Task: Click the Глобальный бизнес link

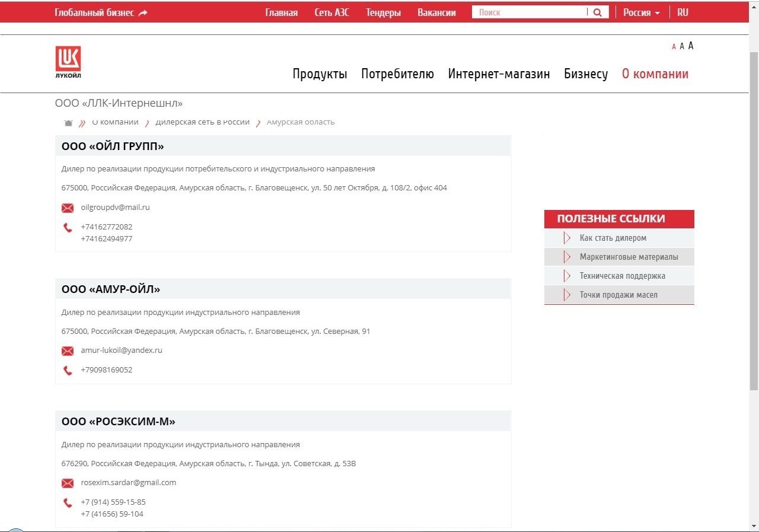Action: tap(94, 12)
